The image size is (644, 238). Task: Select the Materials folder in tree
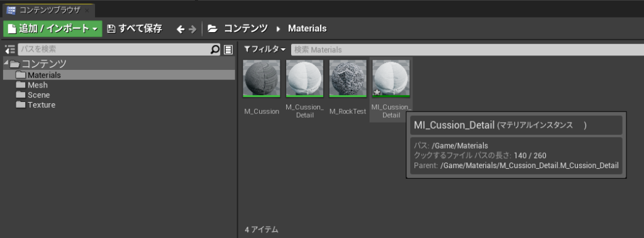[119, 75]
